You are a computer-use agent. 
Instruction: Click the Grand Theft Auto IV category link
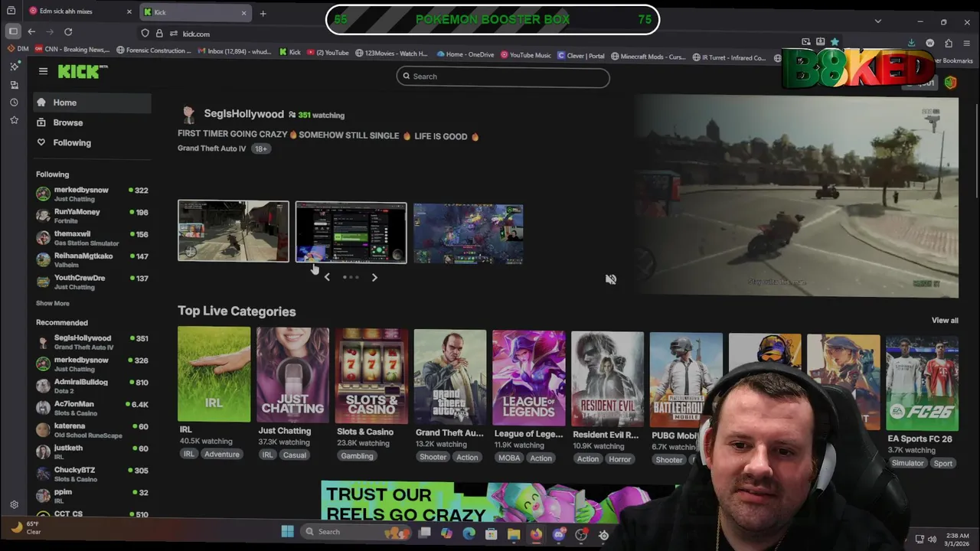point(211,148)
